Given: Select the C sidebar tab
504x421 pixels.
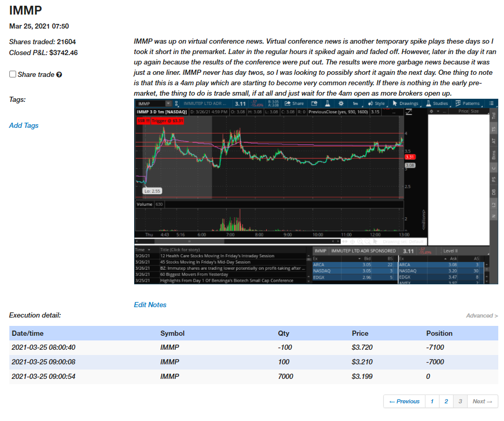Looking at the screenshot, I should click(494, 168).
